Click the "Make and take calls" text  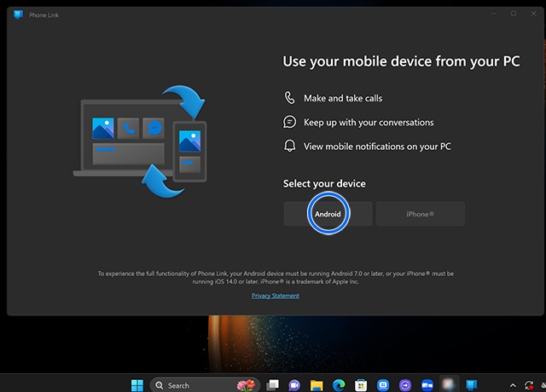(x=343, y=99)
